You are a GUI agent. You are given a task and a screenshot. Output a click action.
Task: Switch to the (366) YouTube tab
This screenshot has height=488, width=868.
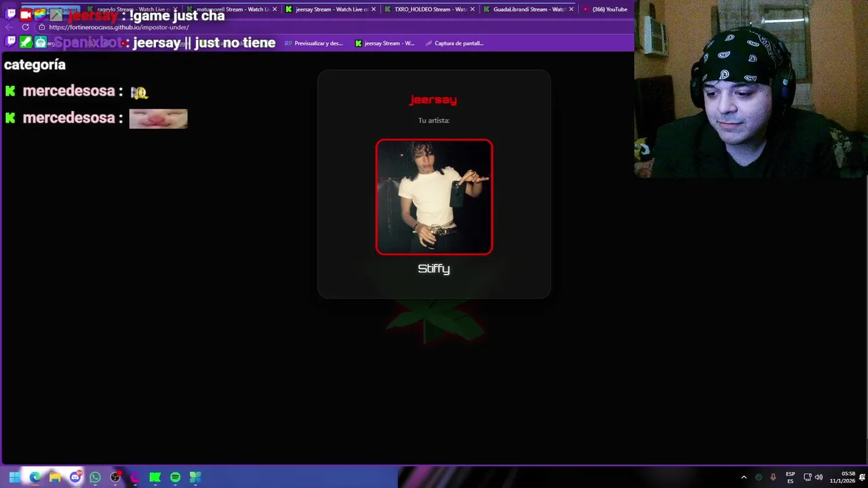(606, 9)
